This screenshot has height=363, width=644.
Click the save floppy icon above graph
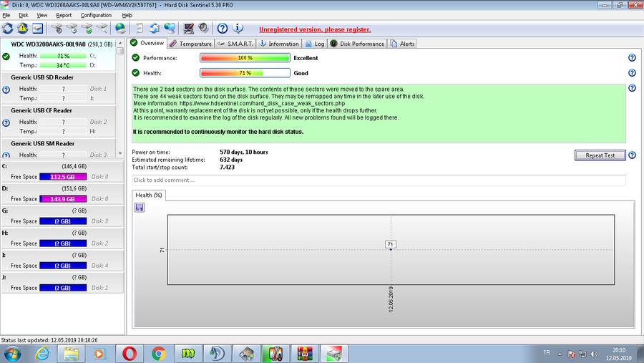[x=140, y=208]
